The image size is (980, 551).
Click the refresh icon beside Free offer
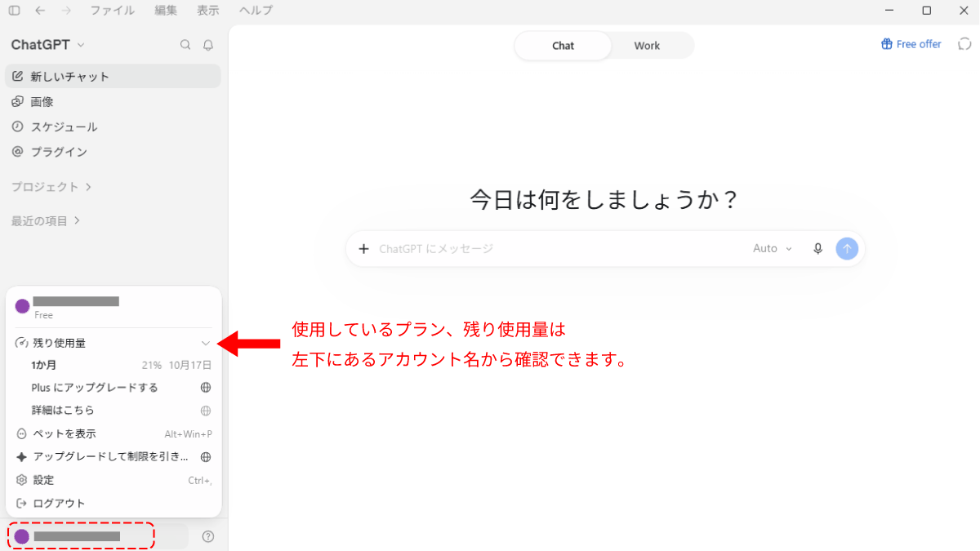pos(964,44)
